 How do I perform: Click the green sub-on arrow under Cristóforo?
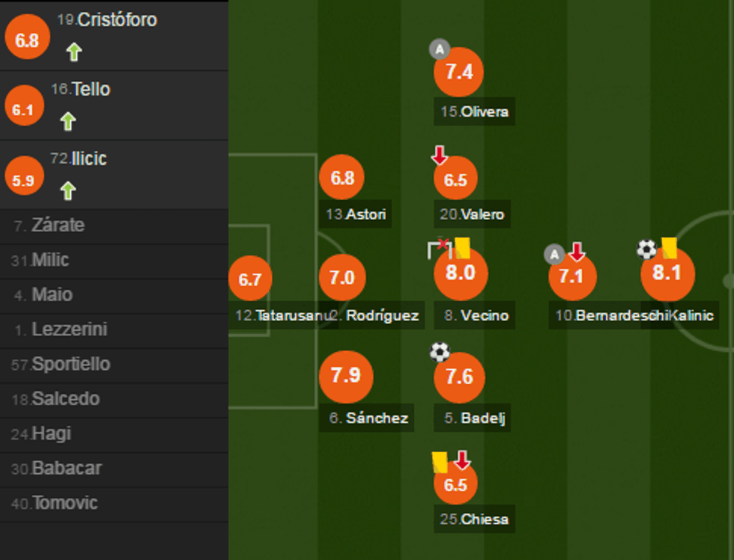(73, 52)
